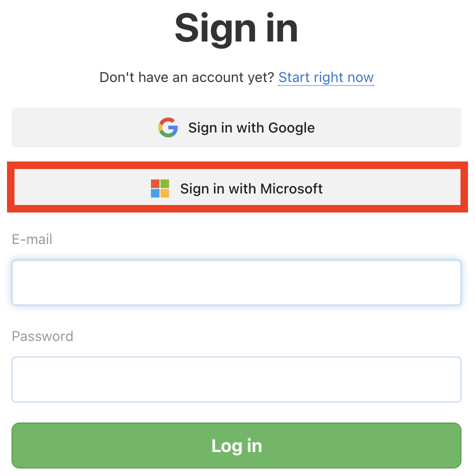
Task: Click inside the Password input field
Action: coord(237,379)
